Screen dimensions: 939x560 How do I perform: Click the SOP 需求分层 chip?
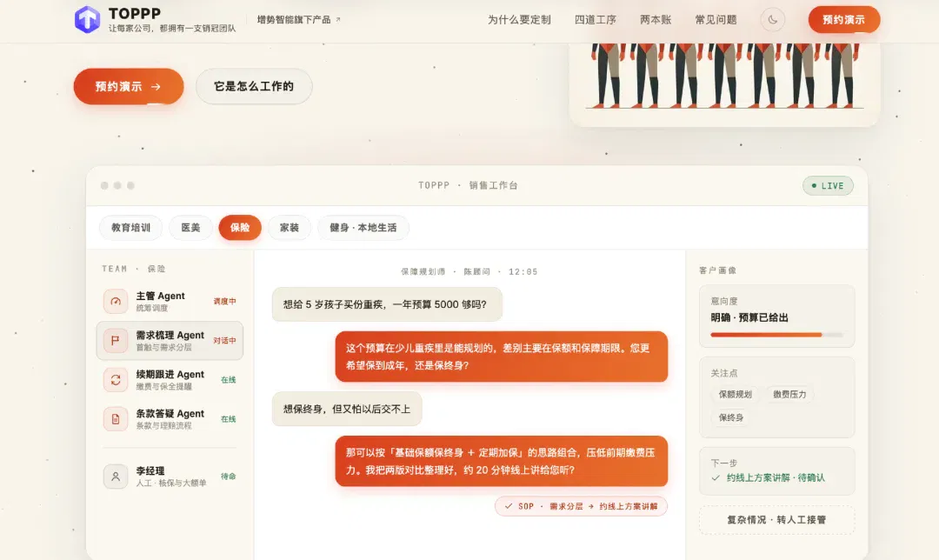[581, 506]
